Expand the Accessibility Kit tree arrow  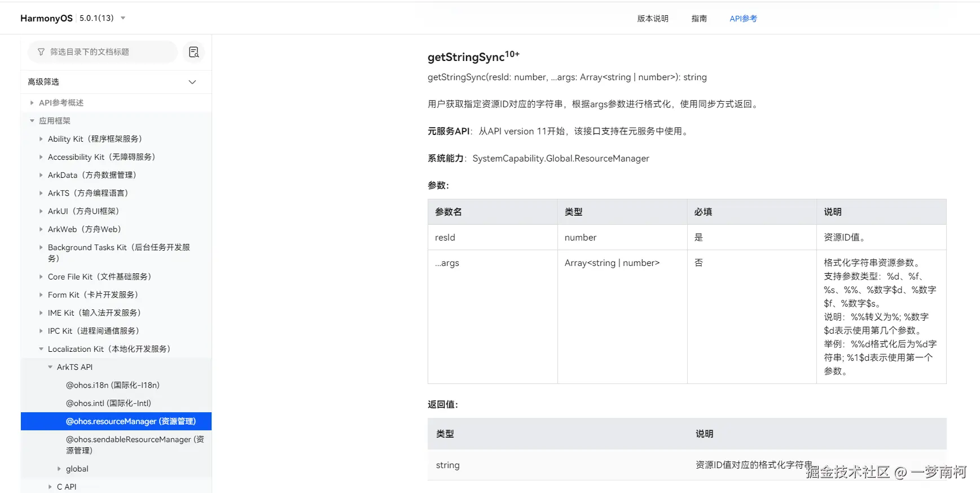(41, 157)
